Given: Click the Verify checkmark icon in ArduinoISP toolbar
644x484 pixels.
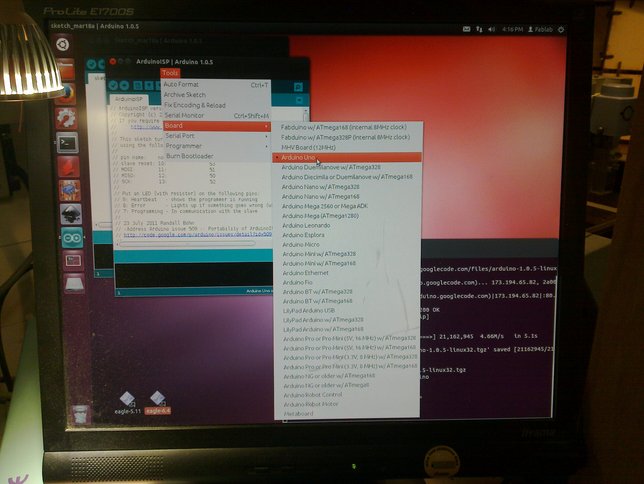Looking at the screenshot, I should (x=113, y=85).
